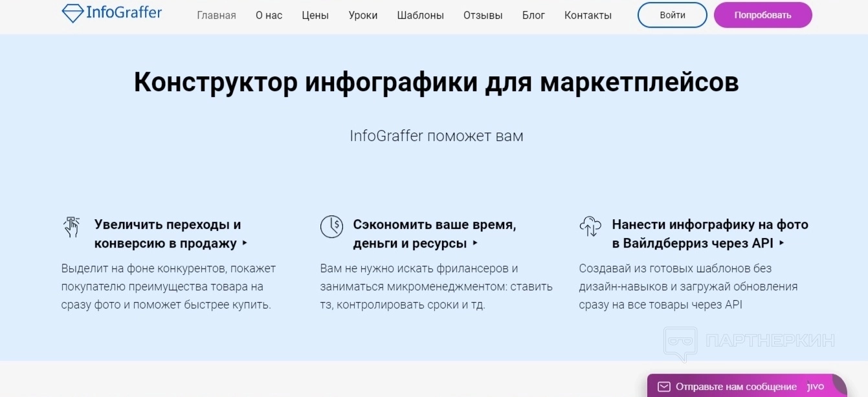Open the О нас page
Viewport: 868px width, 397px height.
click(269, 16)
